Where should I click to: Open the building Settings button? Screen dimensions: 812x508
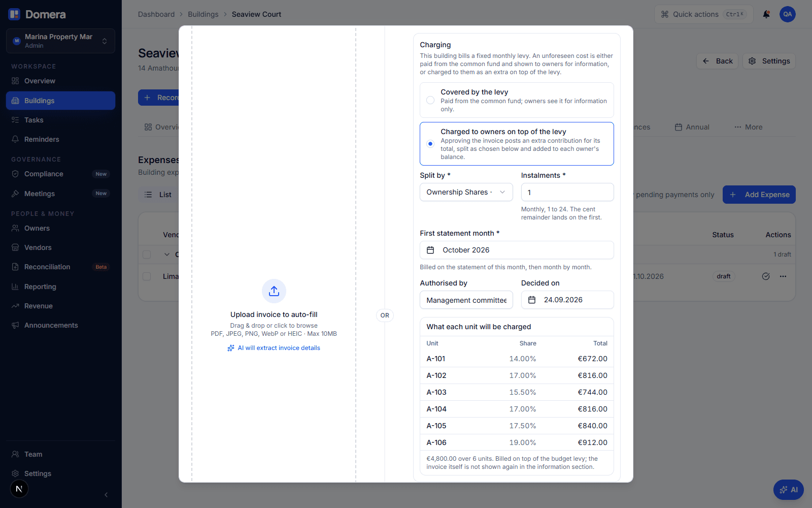[769, 61]
